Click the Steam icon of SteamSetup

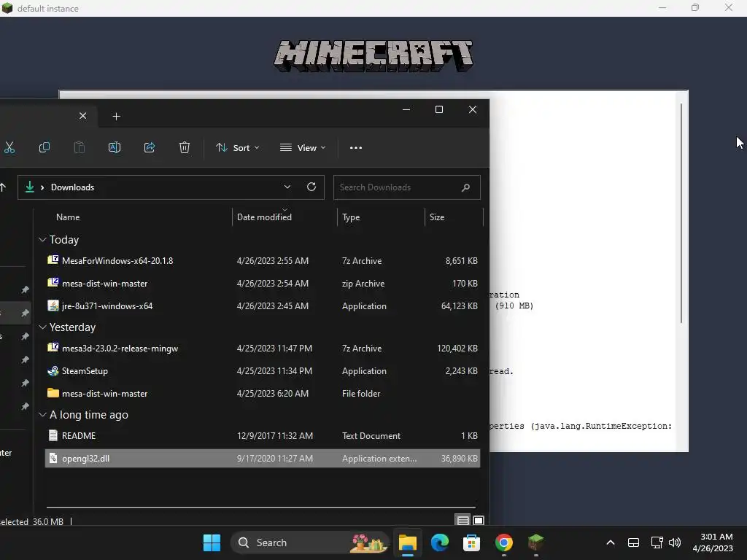tap(53, 370)
